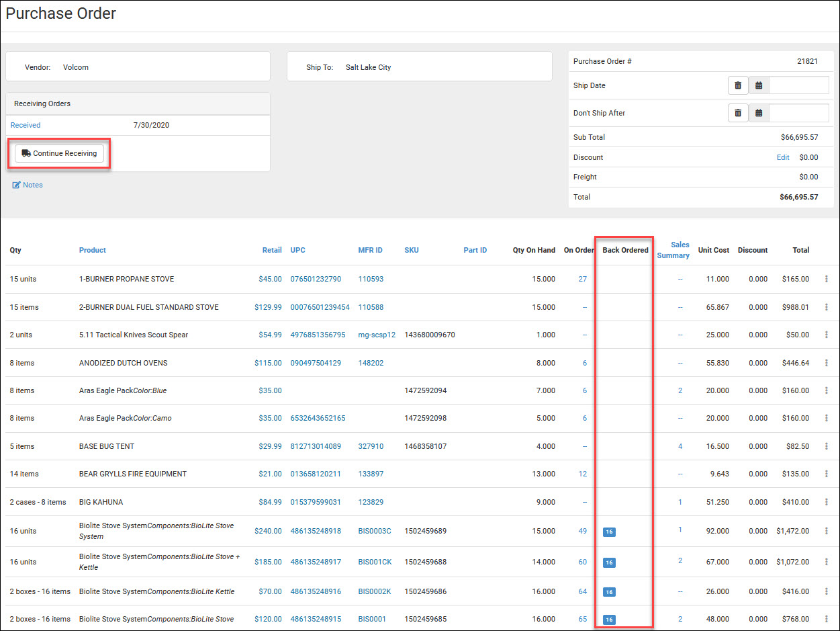The width and height of the screenshot is (840, 631).
Task: Click back ordered badge for BIS001CK row
Action: 609,562
